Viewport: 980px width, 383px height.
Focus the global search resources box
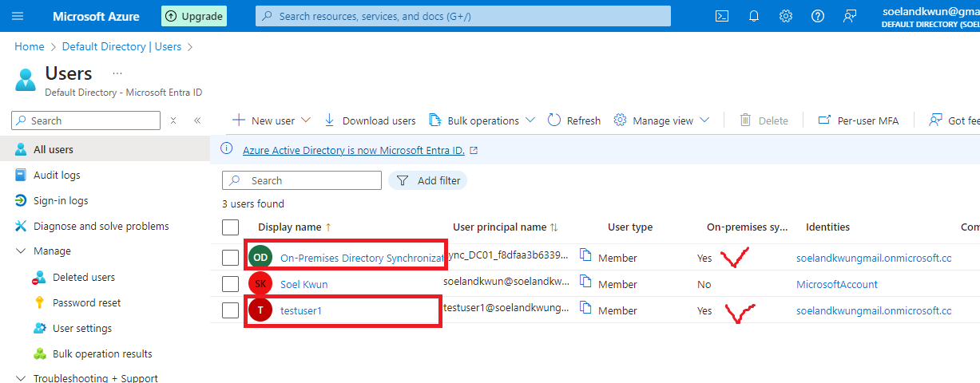(x=463, y=16)
